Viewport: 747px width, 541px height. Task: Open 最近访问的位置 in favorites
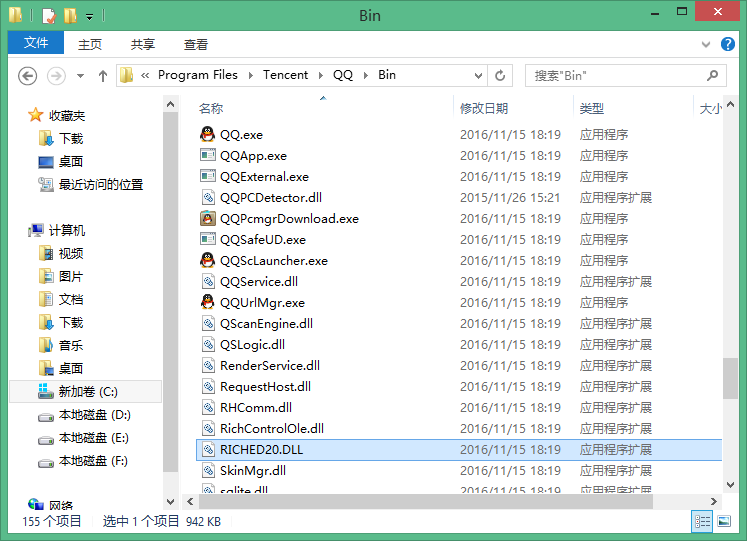pos(91,184)
